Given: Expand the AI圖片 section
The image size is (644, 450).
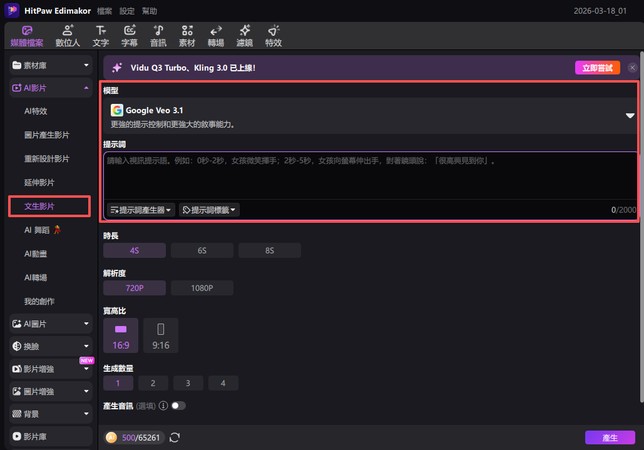Looking at the screenshot, I should point(51,324).
